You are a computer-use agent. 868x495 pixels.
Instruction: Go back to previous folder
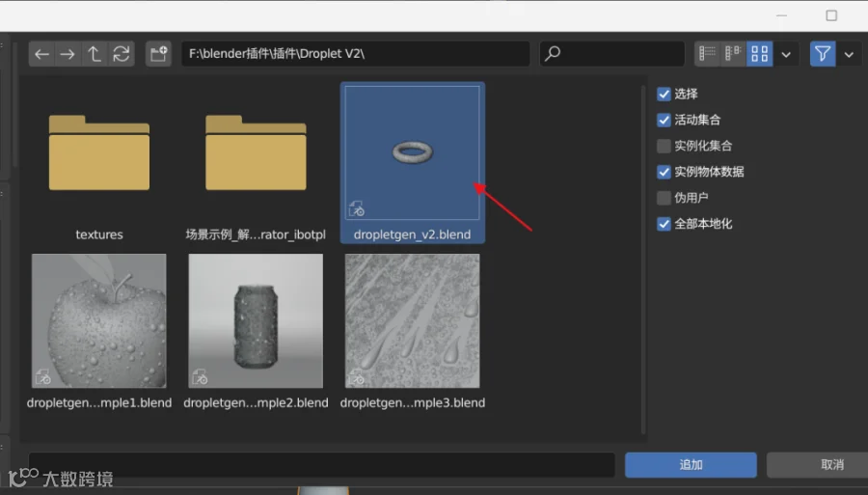(x=42, y=54)
